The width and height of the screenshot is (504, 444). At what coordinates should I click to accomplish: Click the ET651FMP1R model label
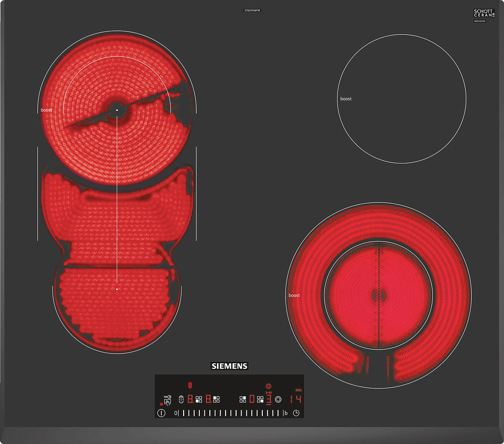pyautogui.click(x=252, y=10)
